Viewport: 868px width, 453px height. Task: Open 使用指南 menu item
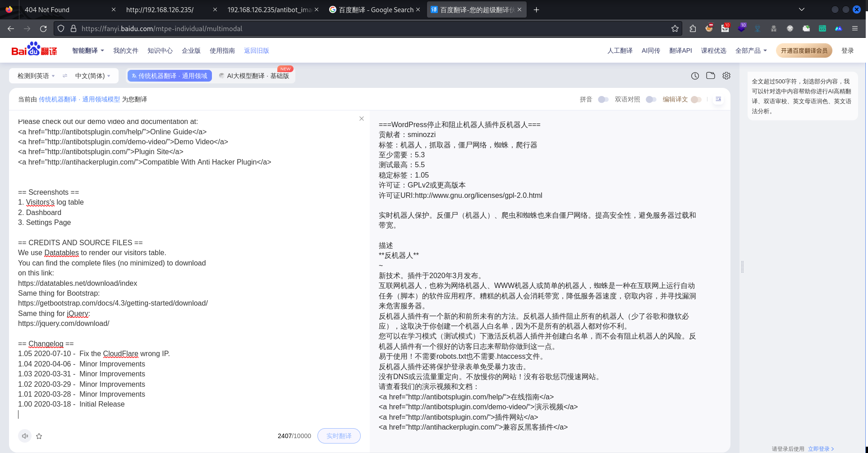click(x=222, y=50)
